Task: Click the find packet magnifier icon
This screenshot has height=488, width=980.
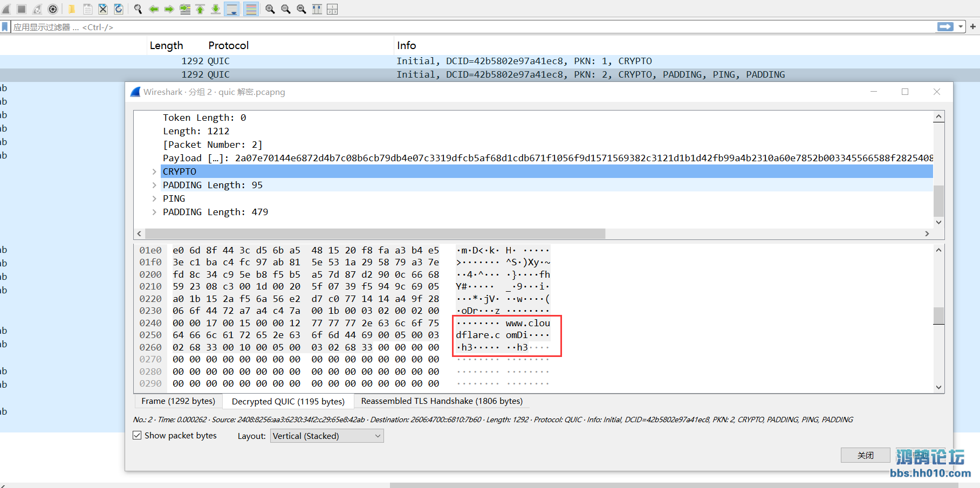Action: pyautogui.click(x=138, y=9)
